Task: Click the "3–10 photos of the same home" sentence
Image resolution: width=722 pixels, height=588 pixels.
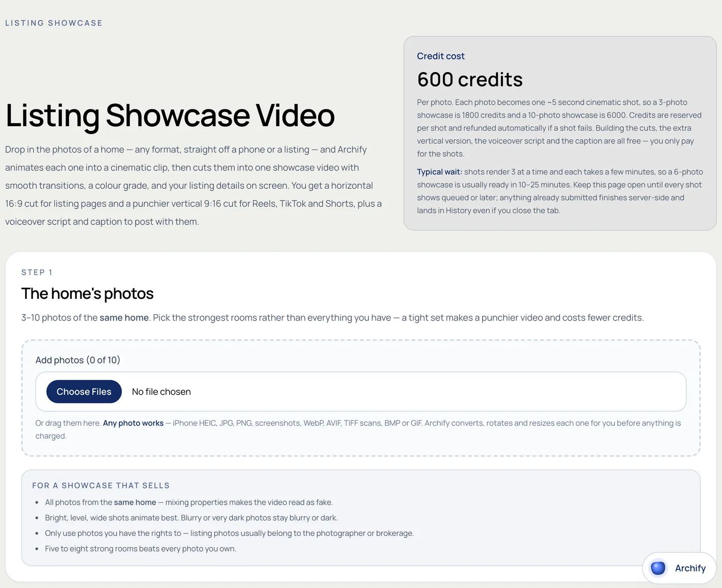Action: click(333, 318)
